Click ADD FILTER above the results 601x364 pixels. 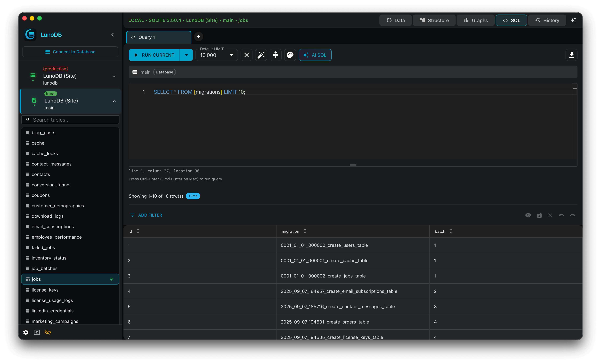point(146,215)
